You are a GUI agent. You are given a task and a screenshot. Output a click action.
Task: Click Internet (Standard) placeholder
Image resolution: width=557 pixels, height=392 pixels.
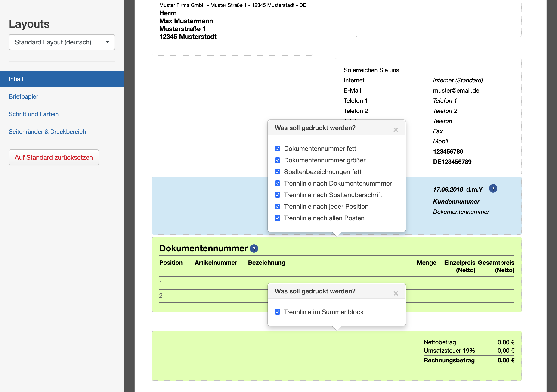point(458,80)
